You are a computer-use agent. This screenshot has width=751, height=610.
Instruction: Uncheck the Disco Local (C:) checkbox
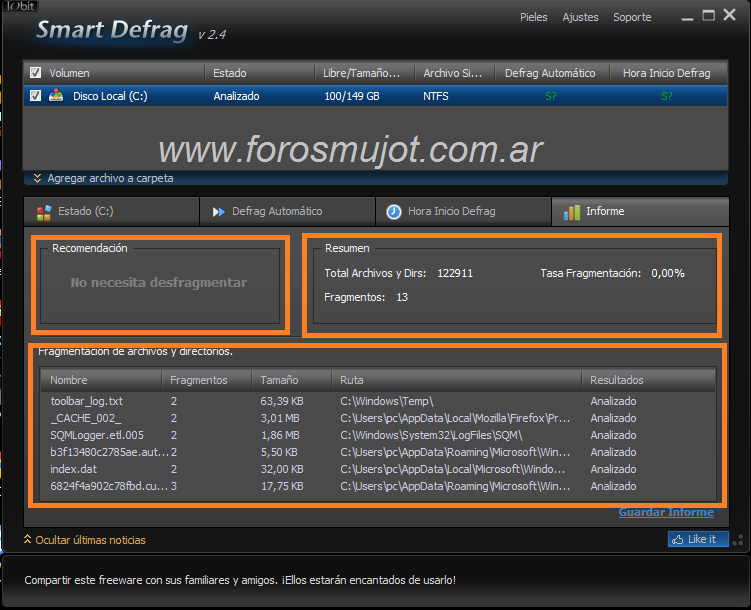[36, 96]
